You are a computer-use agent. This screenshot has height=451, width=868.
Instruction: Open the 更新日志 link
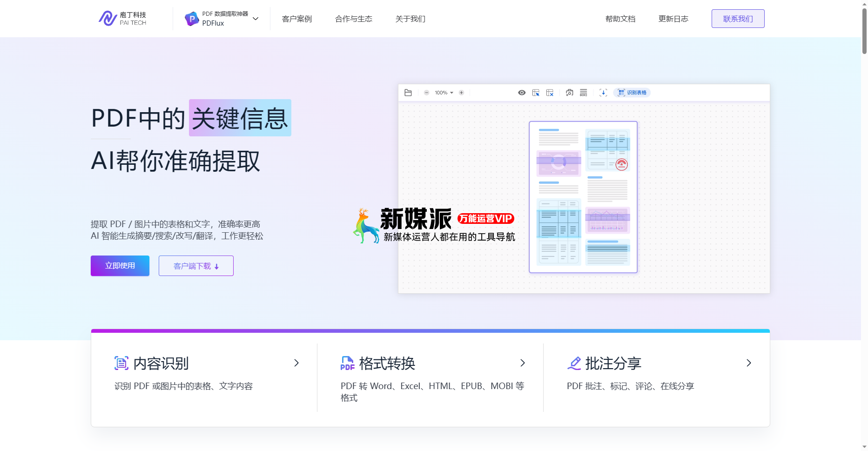673,19
